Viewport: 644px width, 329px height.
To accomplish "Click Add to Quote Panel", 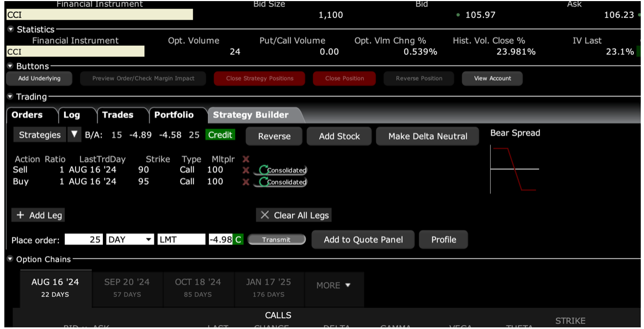I will coord(363,239).
